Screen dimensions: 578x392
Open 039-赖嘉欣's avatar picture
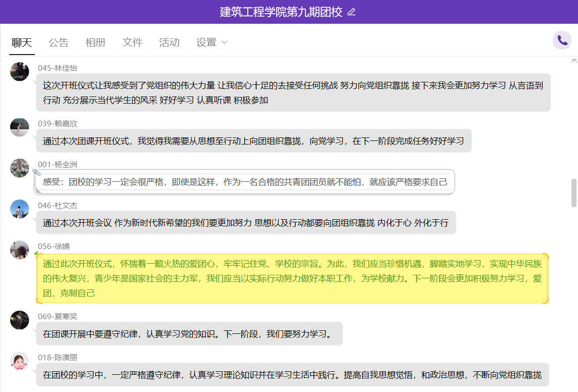[x=20, y=127]
